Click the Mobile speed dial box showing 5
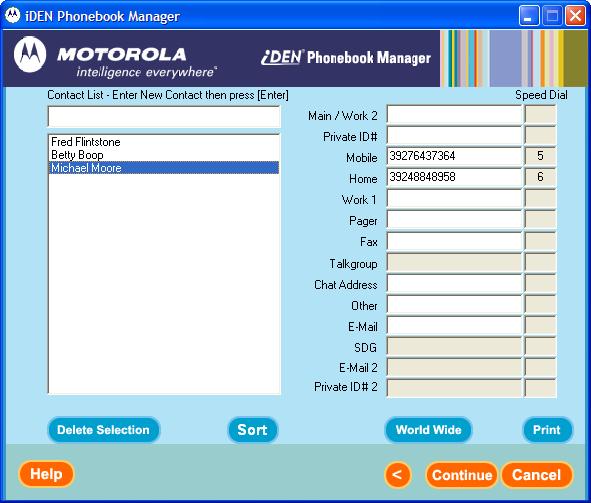This screenshot has width=591, height=503. (x=540, y=157)
